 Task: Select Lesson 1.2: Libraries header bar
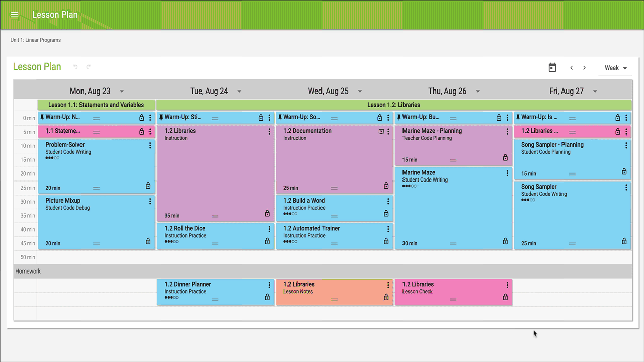click(393, 105)
